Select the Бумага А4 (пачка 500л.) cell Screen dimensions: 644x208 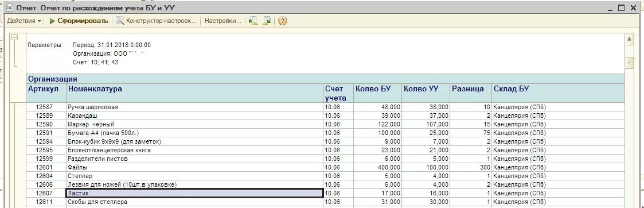195,133
